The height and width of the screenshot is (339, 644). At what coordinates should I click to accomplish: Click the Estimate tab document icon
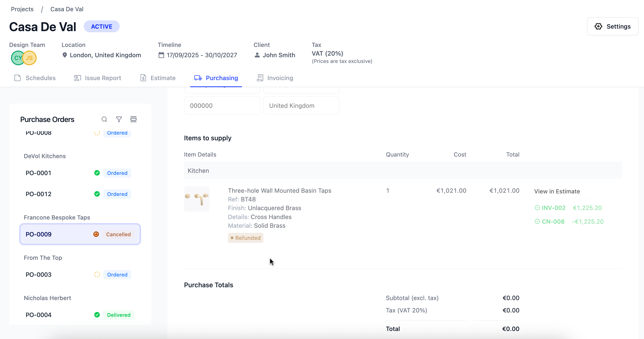click(143, 78)
